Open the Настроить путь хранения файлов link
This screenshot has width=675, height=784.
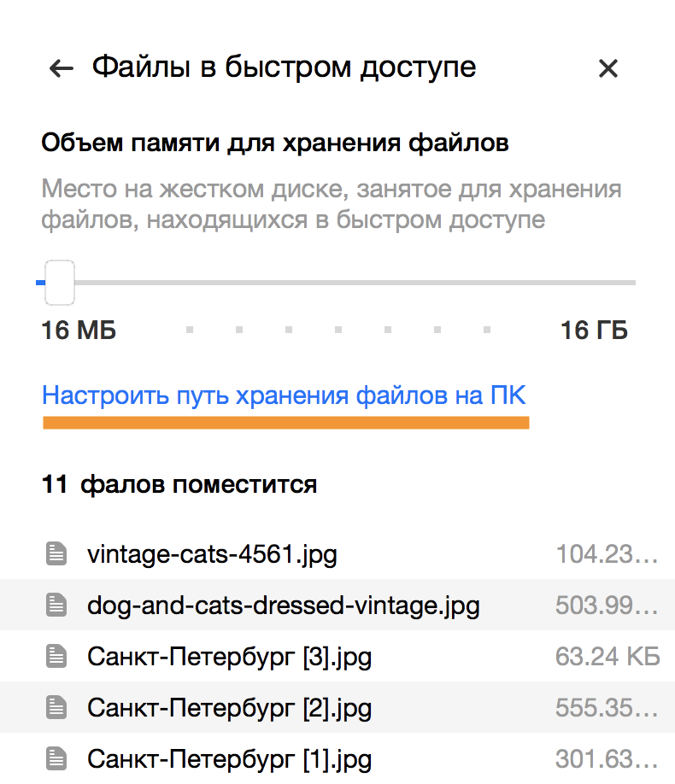click(x=284, y=396)
